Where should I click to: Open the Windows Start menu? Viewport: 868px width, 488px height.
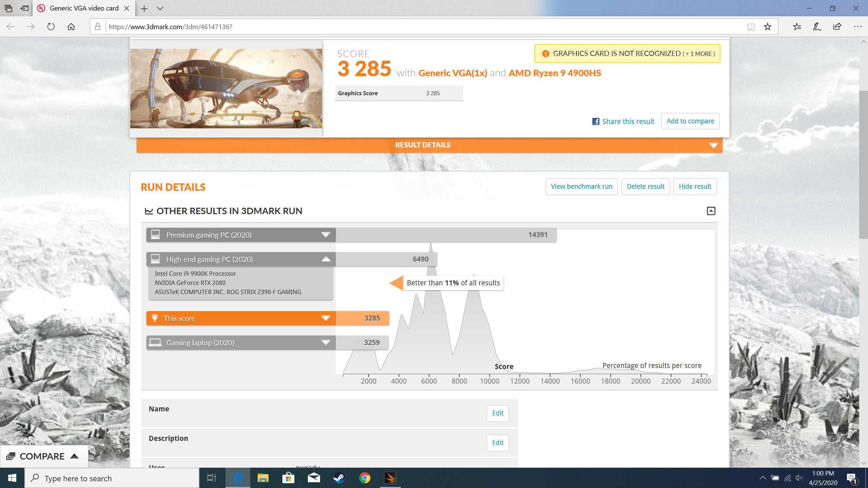12,478
